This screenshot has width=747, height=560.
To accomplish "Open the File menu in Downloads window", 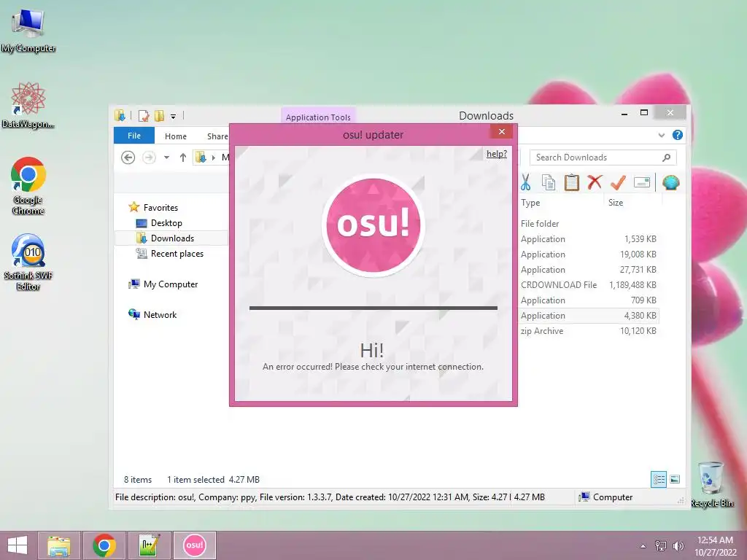I will pyautogui.click(x=134, y=136).
